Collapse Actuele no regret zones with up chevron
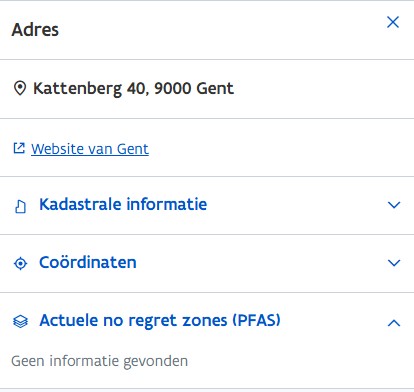414x392 pixels. tap(394, 323)
